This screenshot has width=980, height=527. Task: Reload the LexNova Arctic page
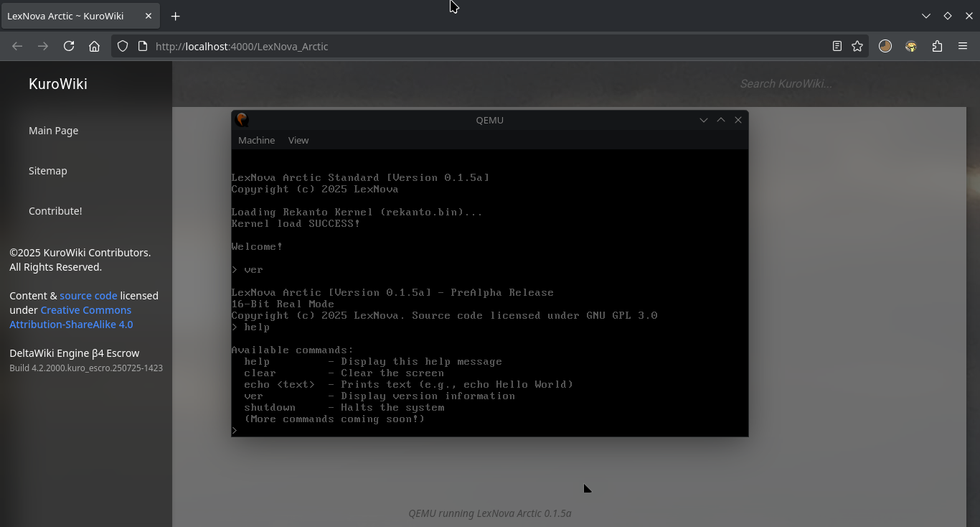tap(69, 46)
